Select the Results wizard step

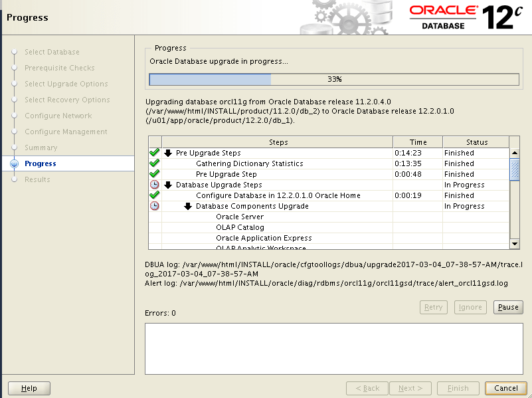pos(37,179)
